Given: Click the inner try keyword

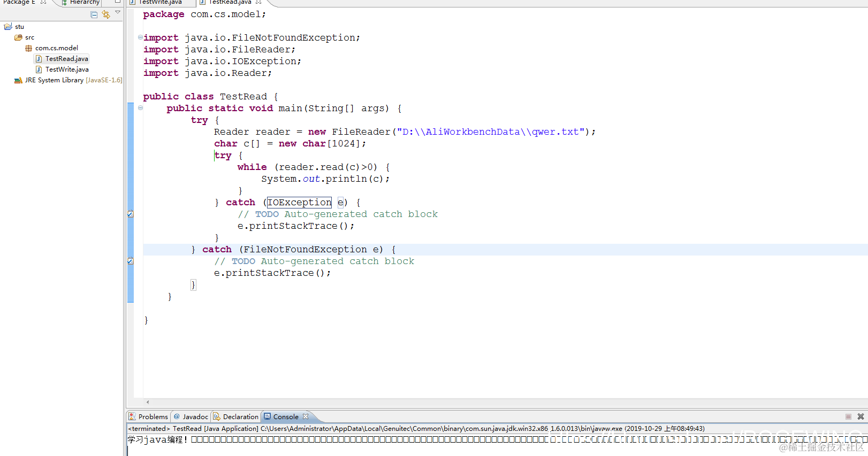Looking at the screenshot, I should [x=223, y=155].
